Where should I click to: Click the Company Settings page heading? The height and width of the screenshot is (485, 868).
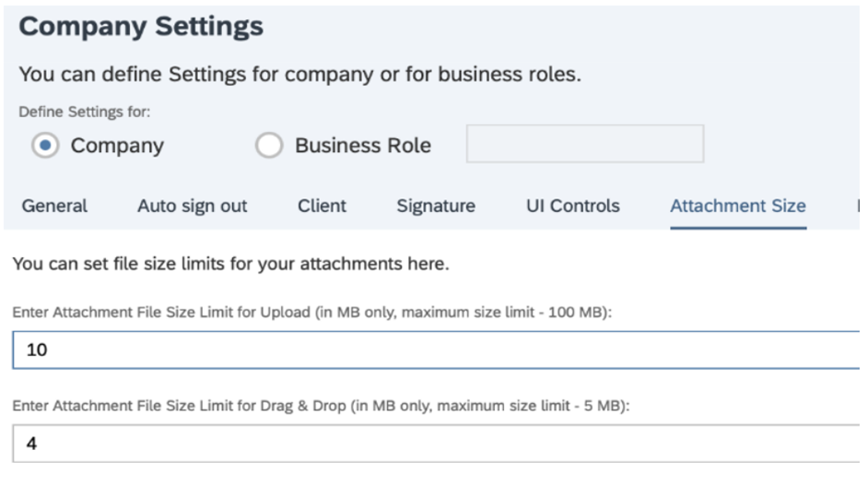pyautogui.click(x=141, y=27)
